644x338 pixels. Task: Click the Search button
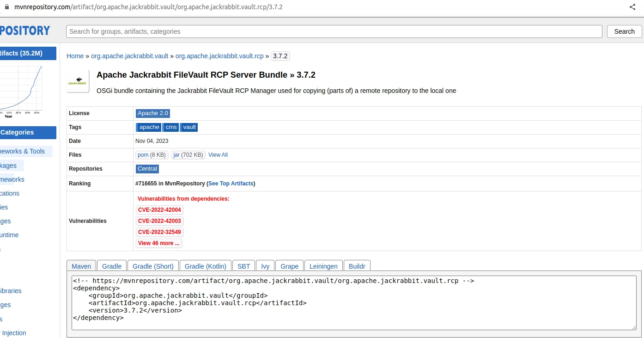click(624, 31)
